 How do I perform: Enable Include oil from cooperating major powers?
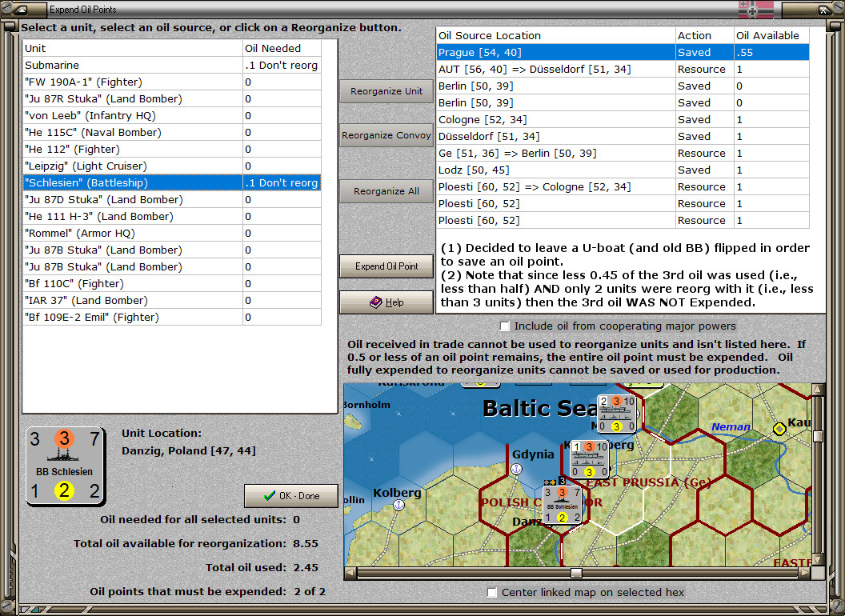click(504, 326)
